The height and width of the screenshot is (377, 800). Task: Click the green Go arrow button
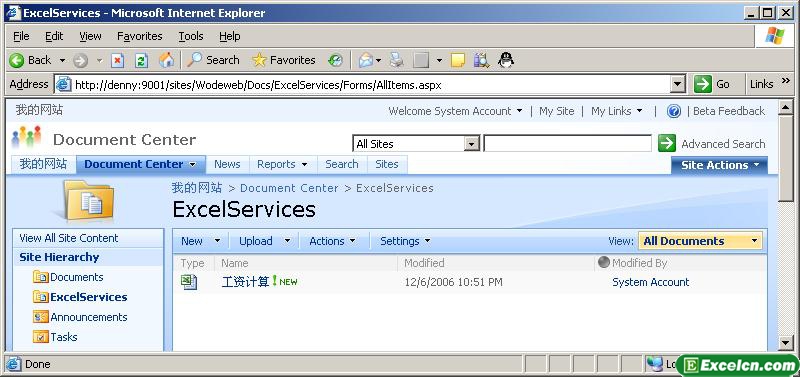[x=703, y=84]
